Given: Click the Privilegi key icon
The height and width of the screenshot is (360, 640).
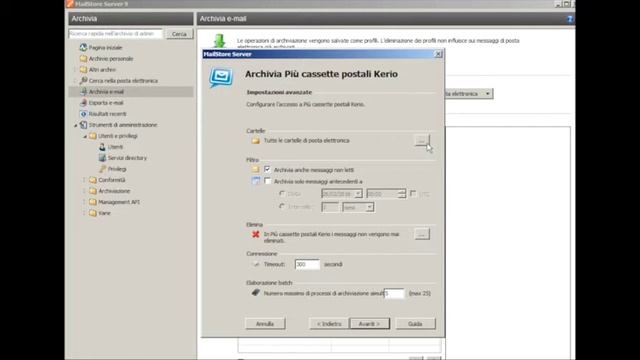Looking at the screenshot, I should click(102, 169).
